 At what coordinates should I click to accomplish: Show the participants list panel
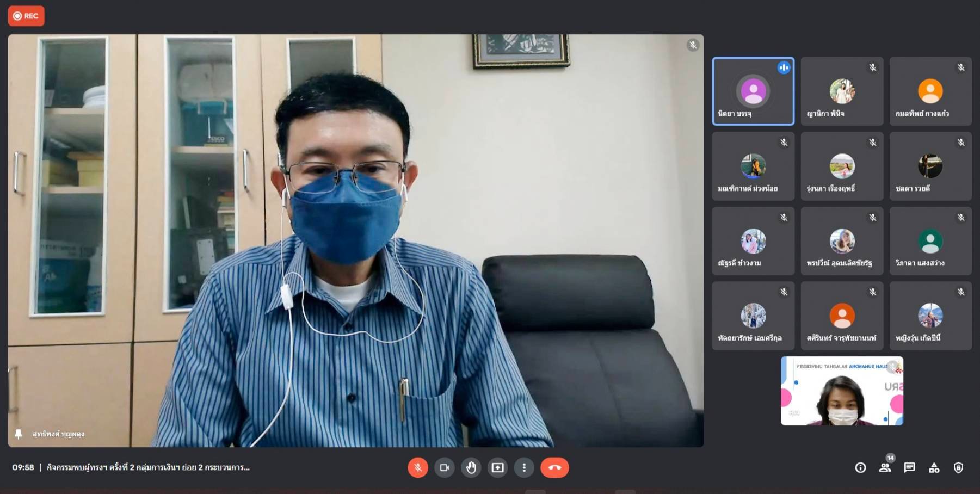pos(885,467)
